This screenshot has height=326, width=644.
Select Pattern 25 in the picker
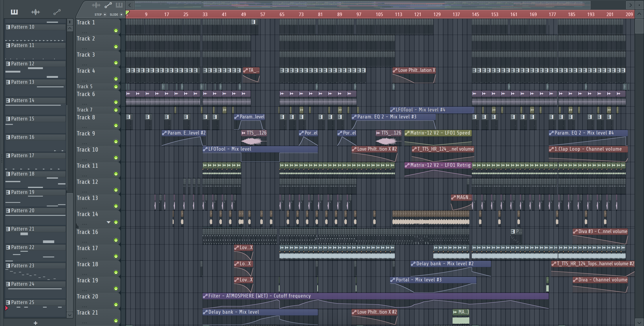coord(36,302)
